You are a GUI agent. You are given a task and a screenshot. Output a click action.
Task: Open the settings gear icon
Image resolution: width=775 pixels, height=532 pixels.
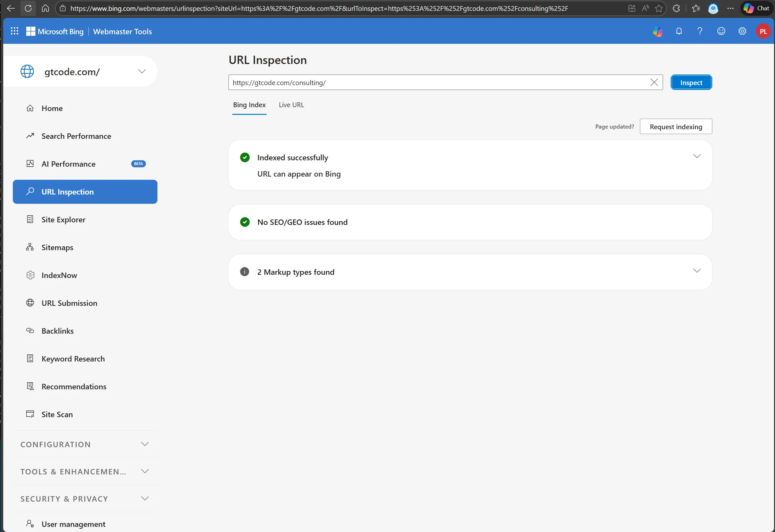(x=742, y=31)
